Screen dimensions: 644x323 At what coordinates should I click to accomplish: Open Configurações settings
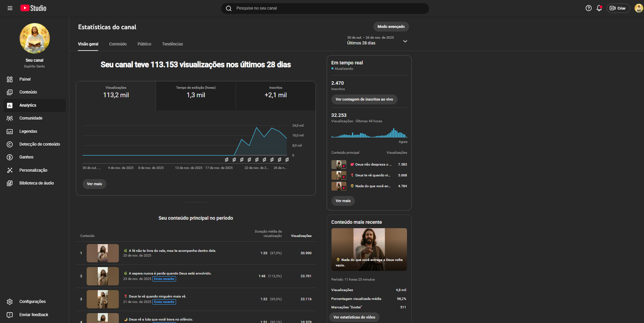[x=32, y=302]
